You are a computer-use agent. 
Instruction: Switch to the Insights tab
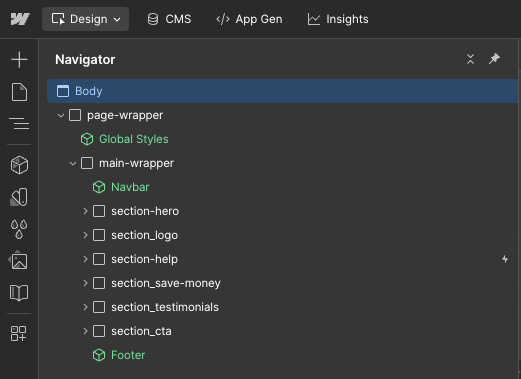pos(338,19)
